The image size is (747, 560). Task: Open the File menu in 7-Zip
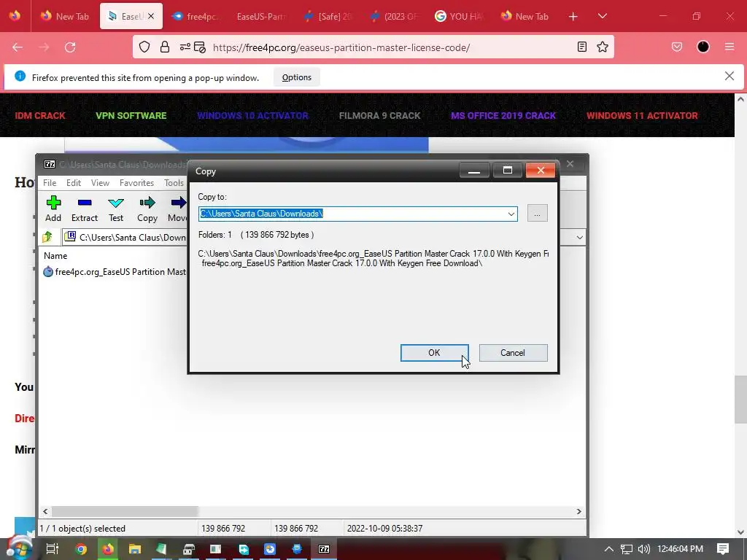(50, 183)
